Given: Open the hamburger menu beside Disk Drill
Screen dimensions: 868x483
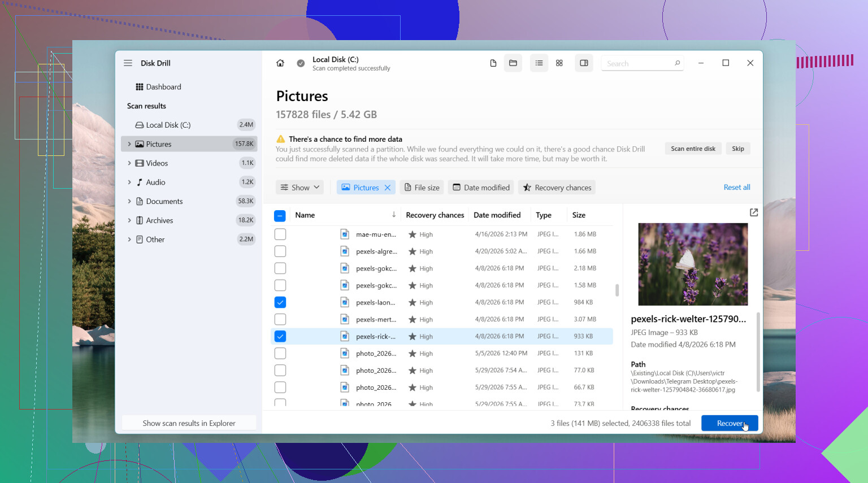Looking at the screenshot, I should click(128, 63).
